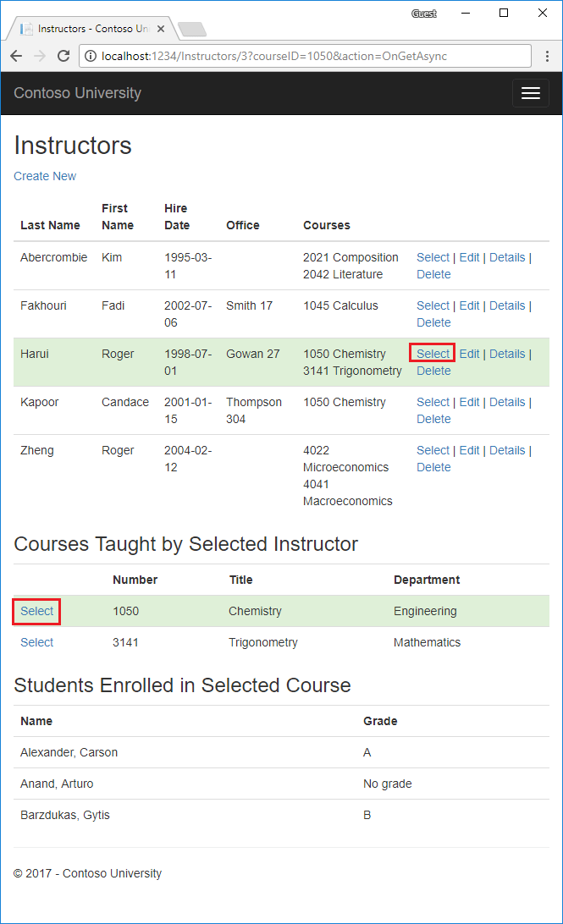Open the browser options menu (three dots)
Image resolution: width=563 pixels, height=924 pixels.
(x=549, y=56)
